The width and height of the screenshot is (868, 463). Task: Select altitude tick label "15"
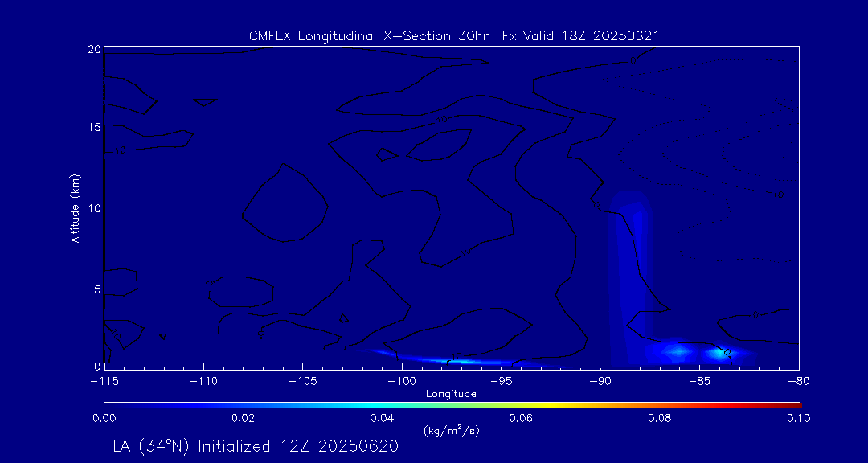coord(94,127)
